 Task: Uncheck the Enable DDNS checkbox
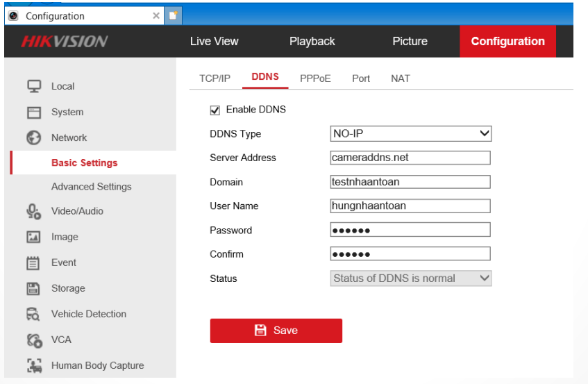point(215,110)
